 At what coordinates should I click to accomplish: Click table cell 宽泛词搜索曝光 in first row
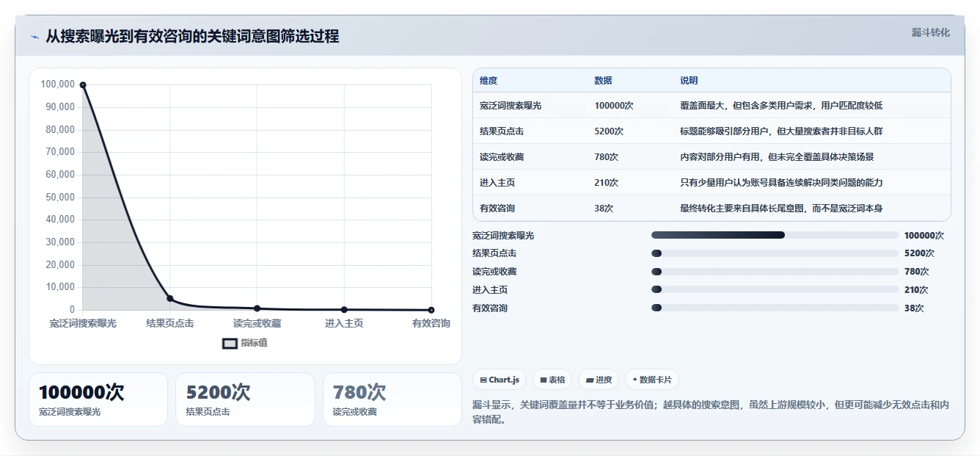511,106
